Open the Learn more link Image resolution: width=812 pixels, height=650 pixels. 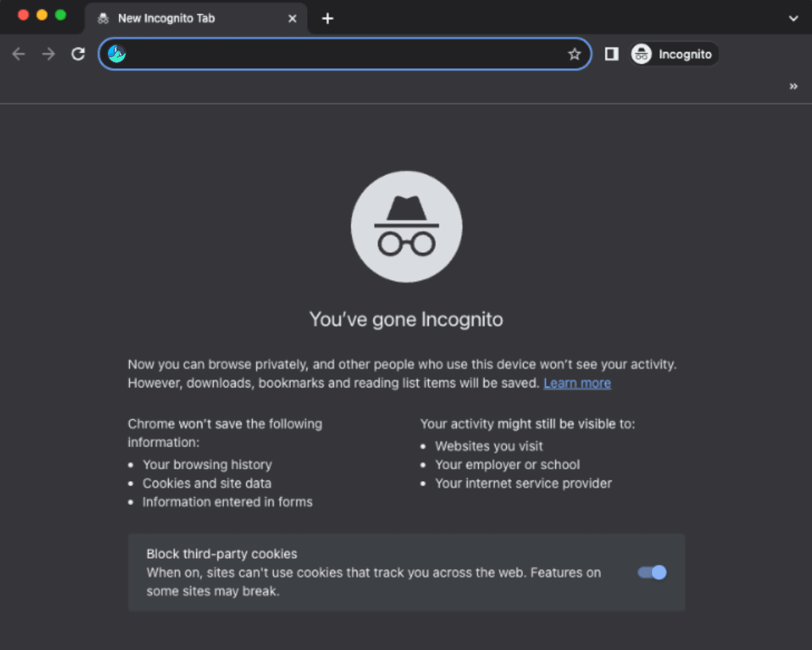click(x=577, y=383)
